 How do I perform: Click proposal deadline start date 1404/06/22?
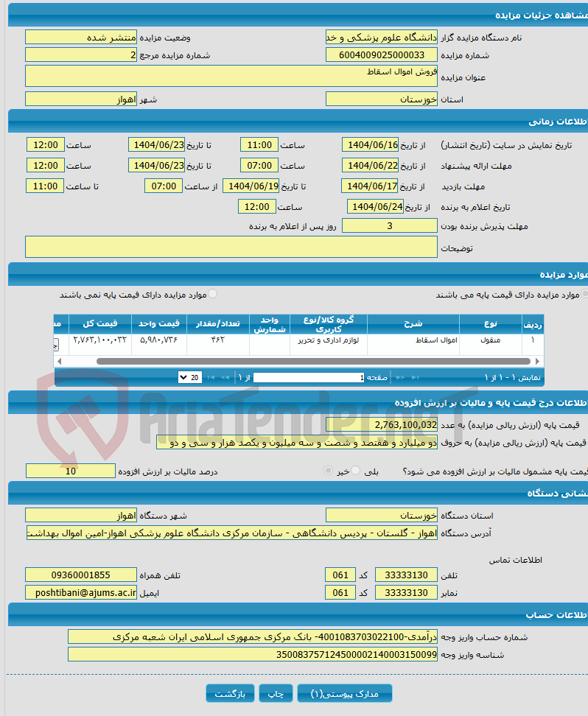coord(371,165)
